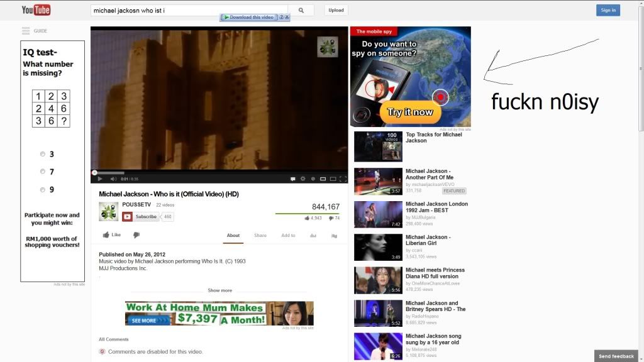Click the video title heading
644x362 pixels.
(x=169, y=194)
